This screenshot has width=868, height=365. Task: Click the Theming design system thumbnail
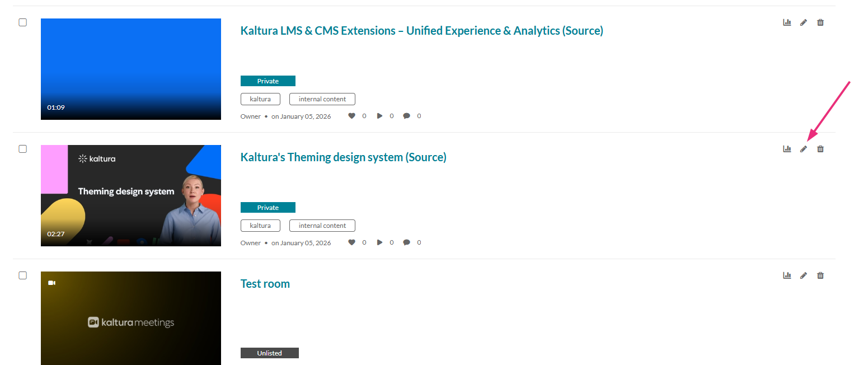coord(131,195)
